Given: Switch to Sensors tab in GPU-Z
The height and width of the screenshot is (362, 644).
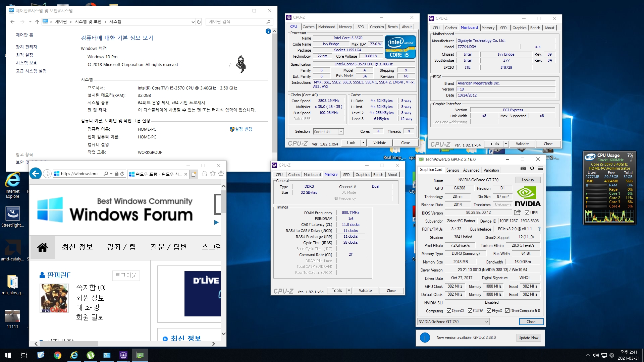Looking at the screenshot, I should 452,170.
